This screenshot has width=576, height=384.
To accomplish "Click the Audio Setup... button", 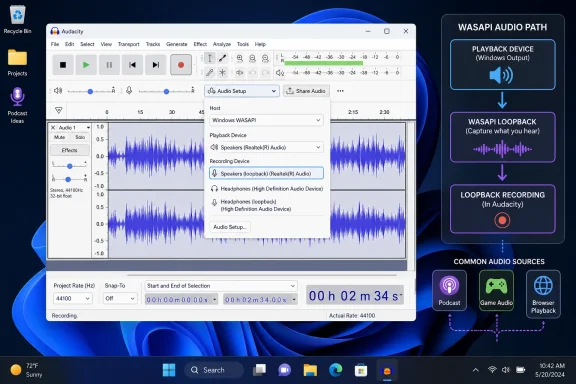I will click(230, 227).
